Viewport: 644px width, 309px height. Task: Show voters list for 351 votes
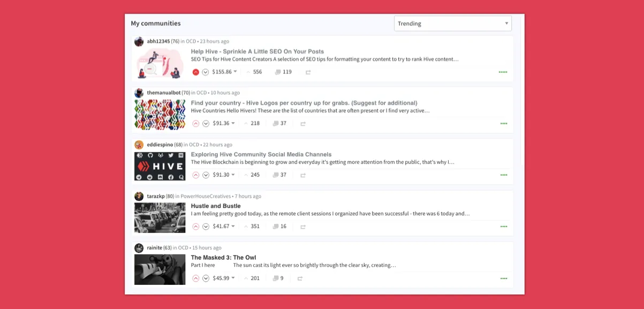click(x=252, y=226)
